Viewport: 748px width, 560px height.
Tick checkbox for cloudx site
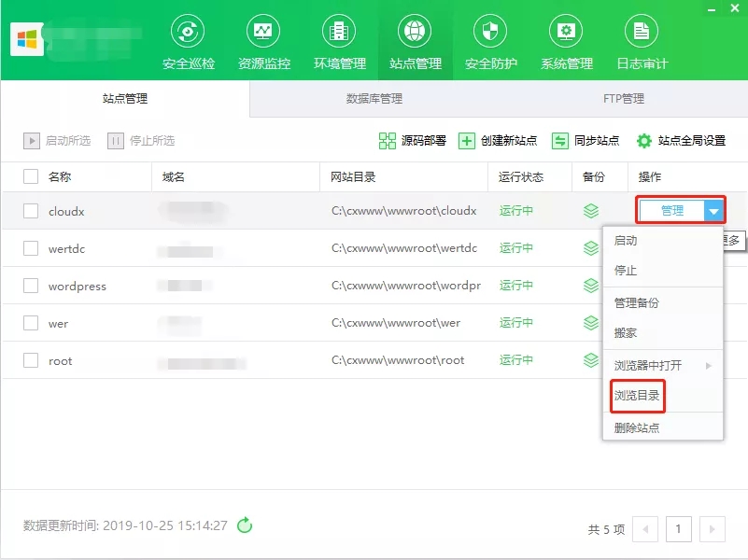(31, 211)
